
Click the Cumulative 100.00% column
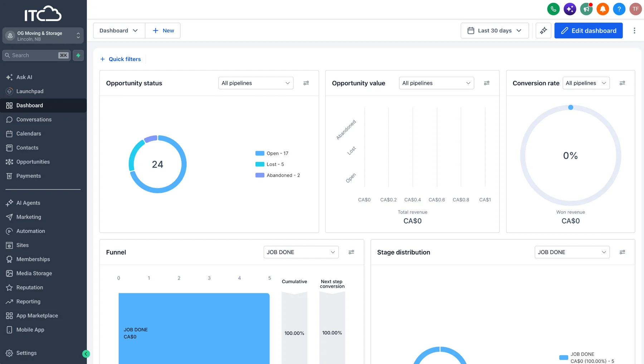pos(294,328)
